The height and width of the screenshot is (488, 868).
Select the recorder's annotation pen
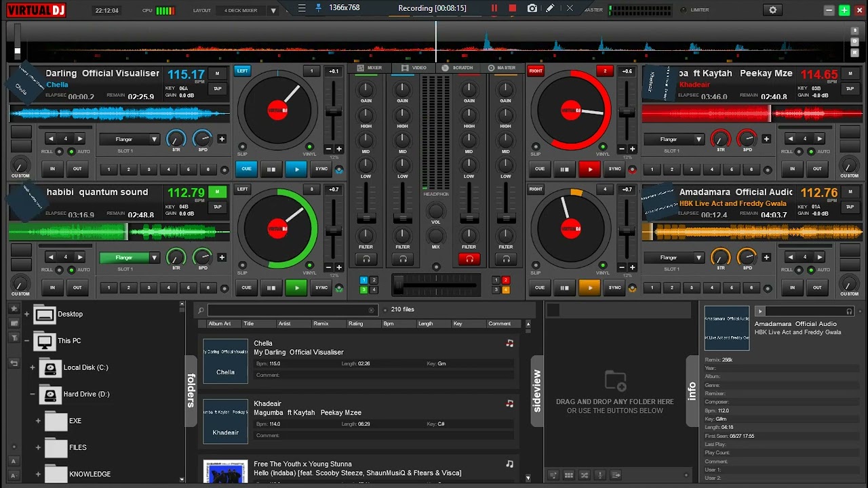click(551, 8)
